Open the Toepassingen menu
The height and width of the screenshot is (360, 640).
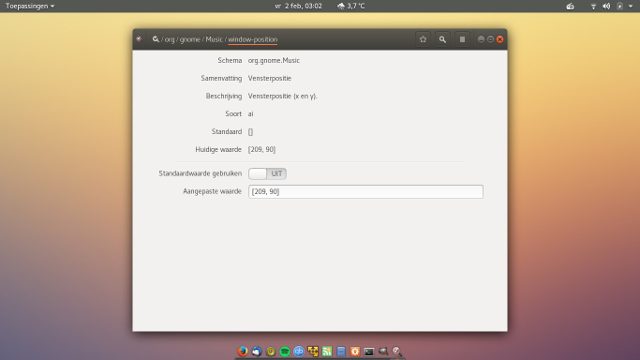[30, 6]
